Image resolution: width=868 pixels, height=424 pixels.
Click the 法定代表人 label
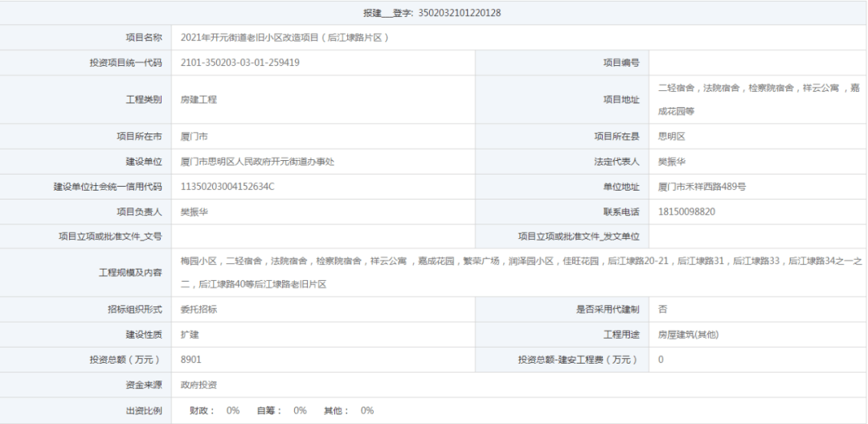(616, 162)
